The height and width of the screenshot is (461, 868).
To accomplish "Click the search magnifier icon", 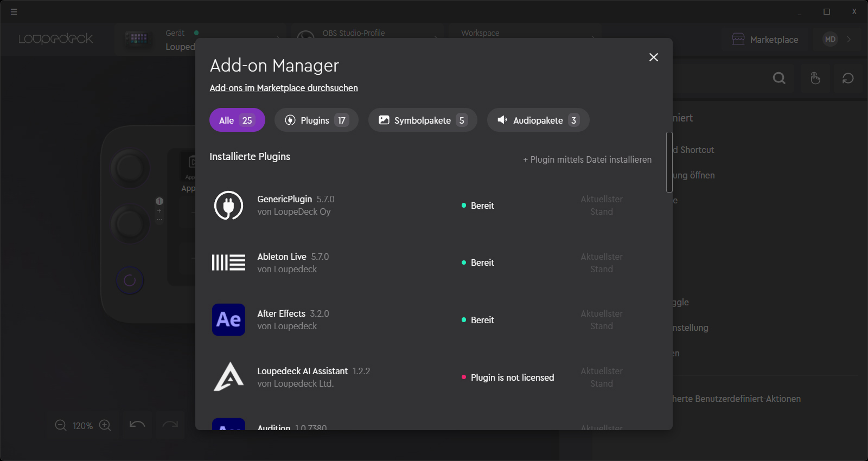I will coord(779,79).
